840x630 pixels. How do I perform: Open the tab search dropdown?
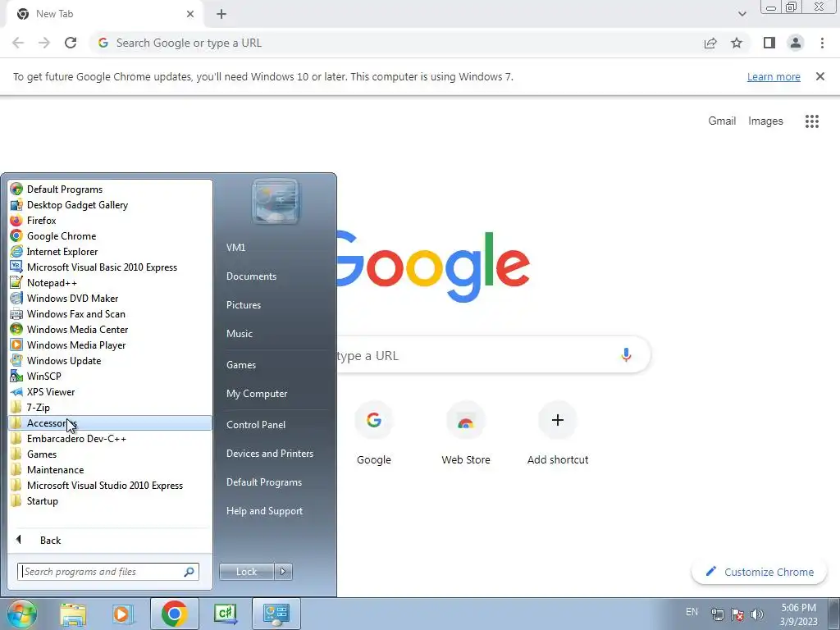click(742, 14)
